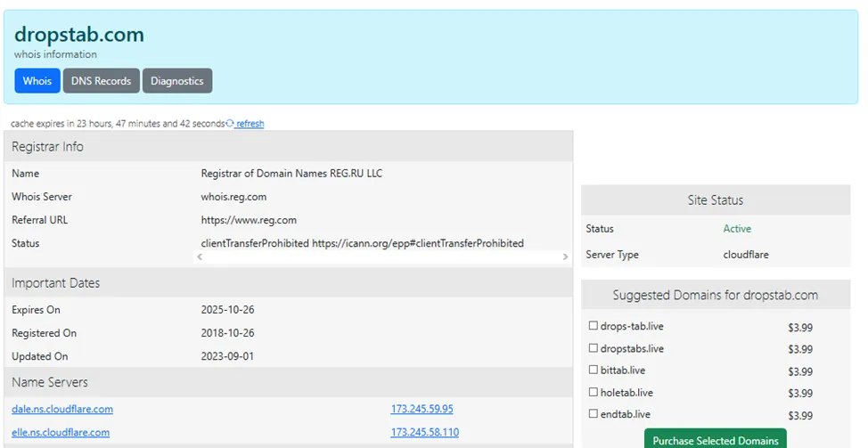Check the drops-tab.live checkbox
The width and height of the screenshot is (868, 448).
coord(593,326)
